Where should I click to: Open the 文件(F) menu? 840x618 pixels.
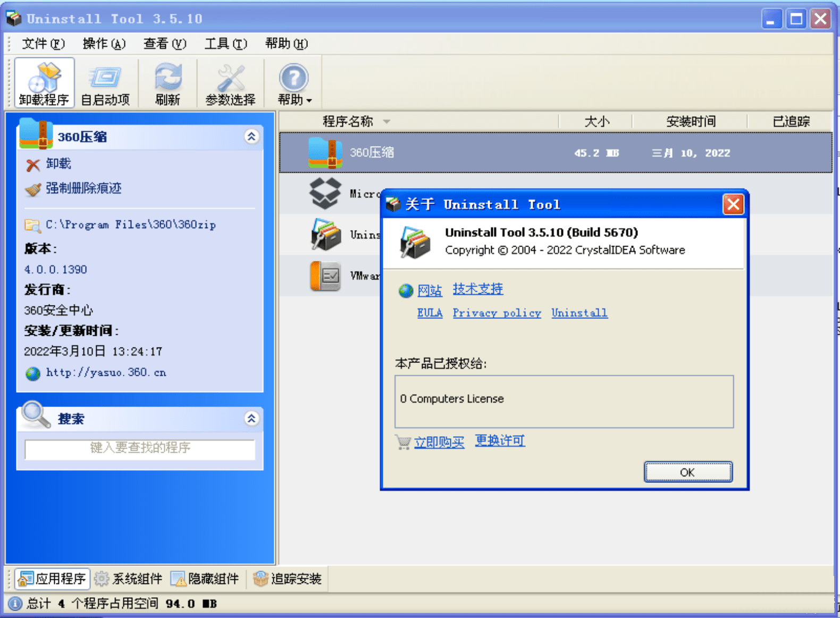(43, 44)
